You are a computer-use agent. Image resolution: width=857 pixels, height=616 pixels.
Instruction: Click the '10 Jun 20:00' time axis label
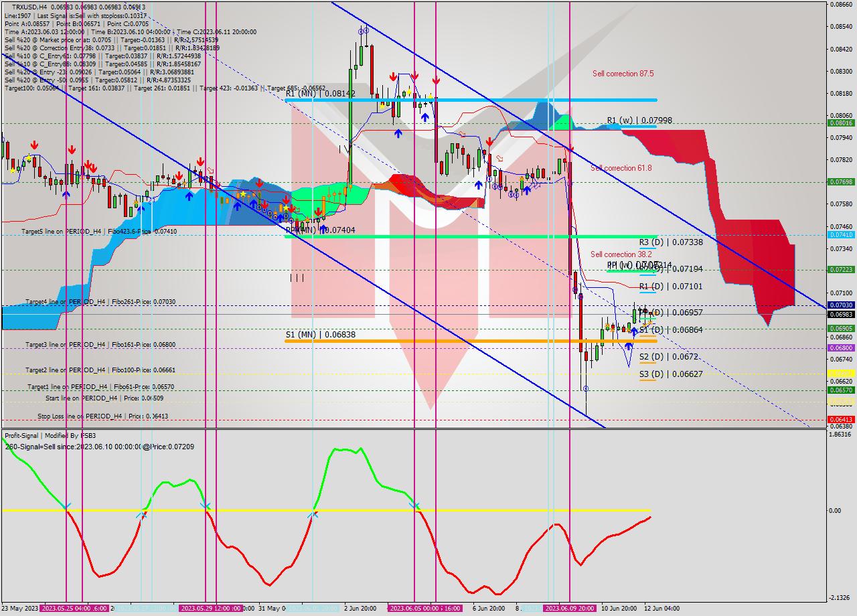coord(619,609)
